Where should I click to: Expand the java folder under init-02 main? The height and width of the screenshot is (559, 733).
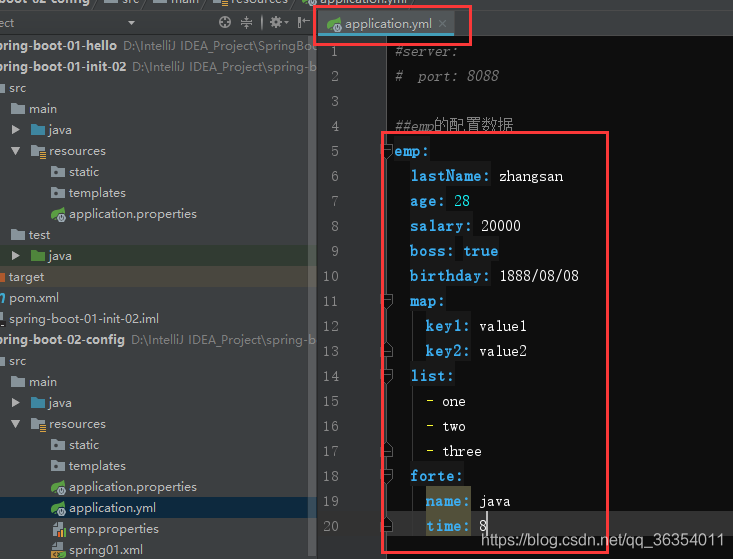(15, 129)
